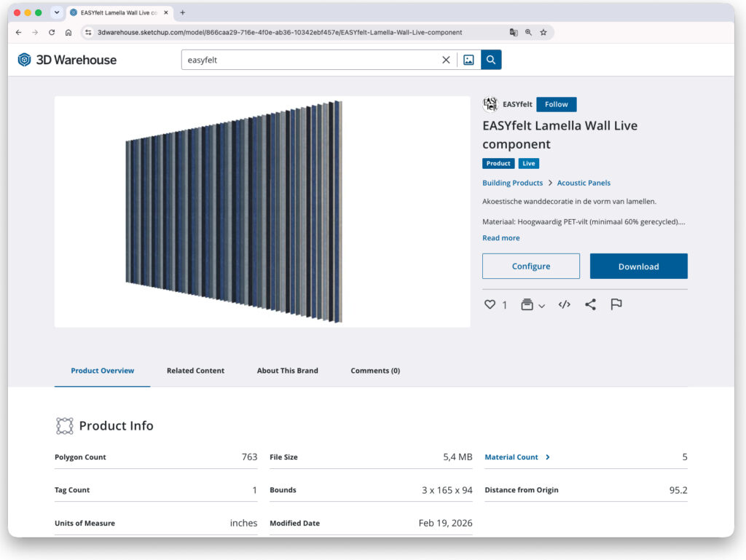Viewport: 746px width, 560px height.
Task: Click the like count number 1
Action: pyautogui.click(x=504, y=305)
